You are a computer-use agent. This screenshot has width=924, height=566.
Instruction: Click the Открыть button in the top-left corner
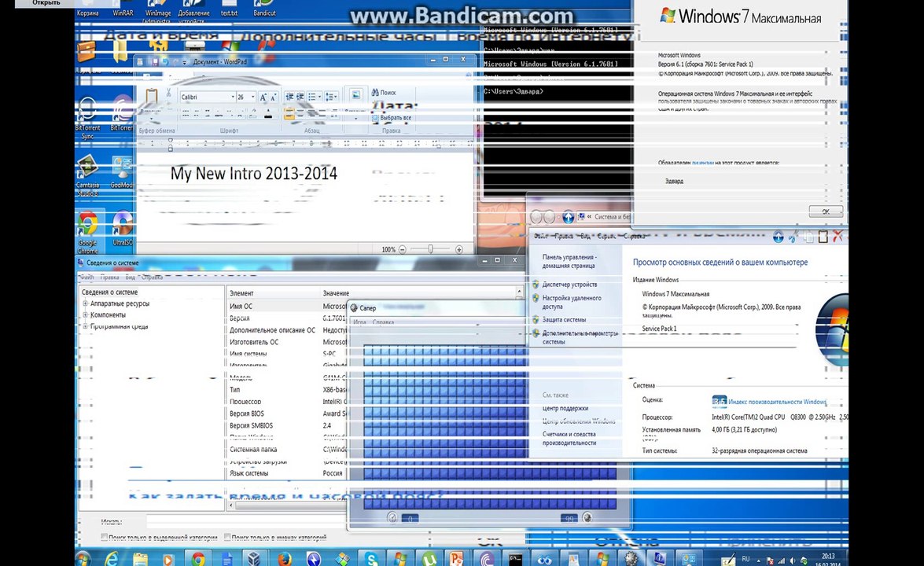[x=46, y=3]
